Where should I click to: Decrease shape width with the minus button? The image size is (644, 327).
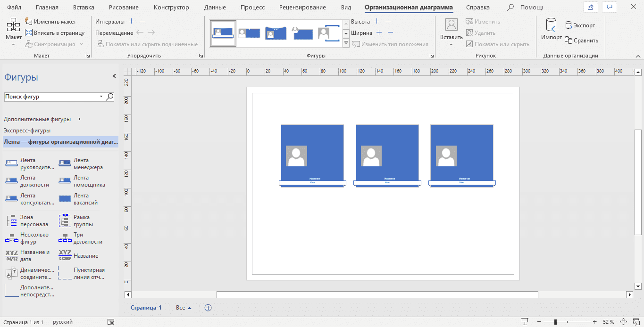click(390, 33)
